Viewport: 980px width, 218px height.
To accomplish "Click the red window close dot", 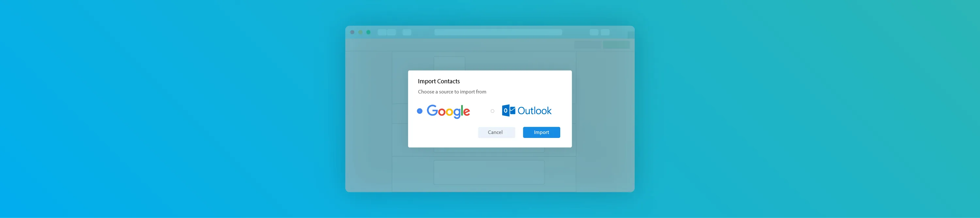I will [352, 32].
